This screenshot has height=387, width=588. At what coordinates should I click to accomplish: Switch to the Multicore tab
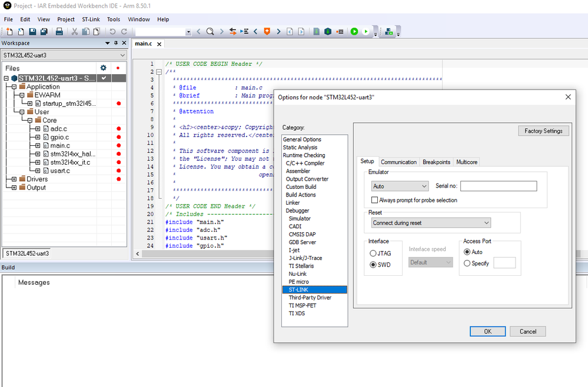467,162
